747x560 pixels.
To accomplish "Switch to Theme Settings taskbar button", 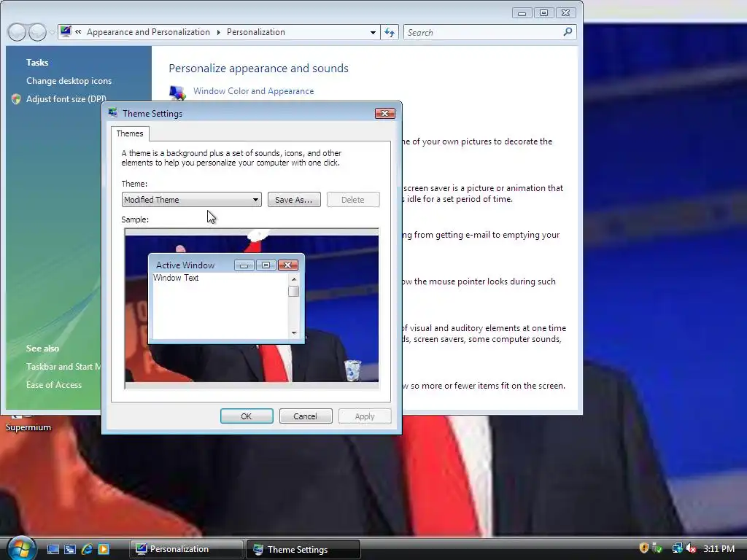I will point(303,550).
